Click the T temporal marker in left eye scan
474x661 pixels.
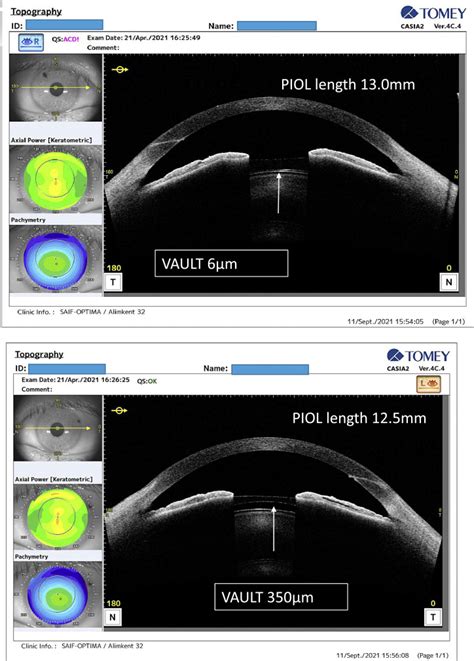point(433,617)
